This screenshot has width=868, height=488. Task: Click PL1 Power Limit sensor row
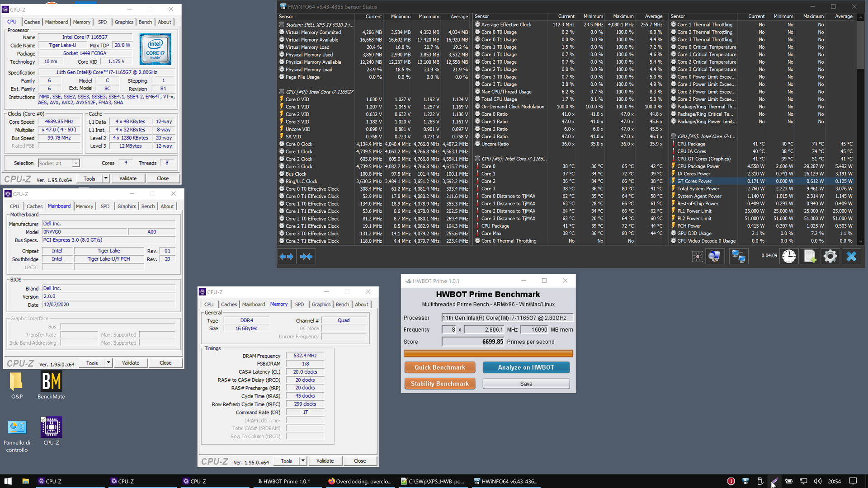tap(762, 211)
